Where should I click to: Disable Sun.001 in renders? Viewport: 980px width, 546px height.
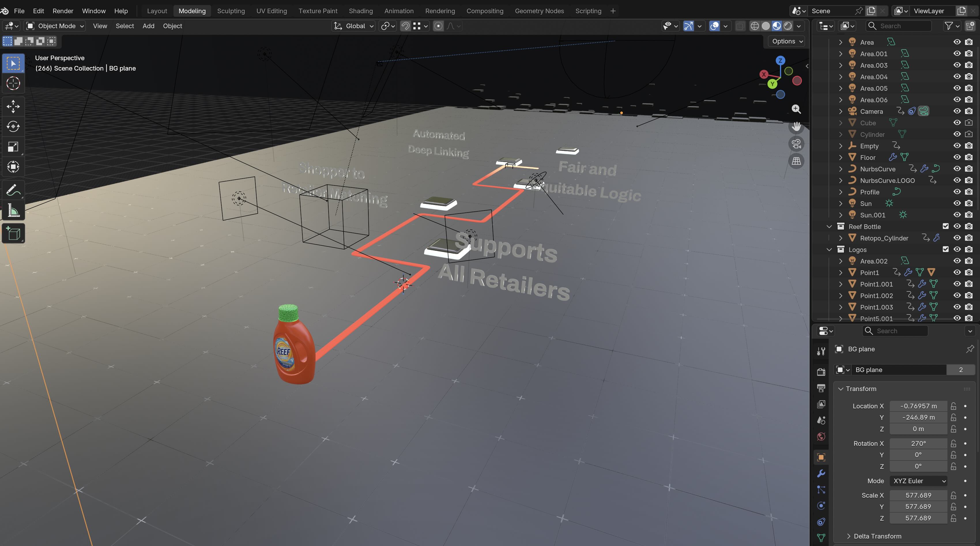pyautogui.click(x=969, y=215)
